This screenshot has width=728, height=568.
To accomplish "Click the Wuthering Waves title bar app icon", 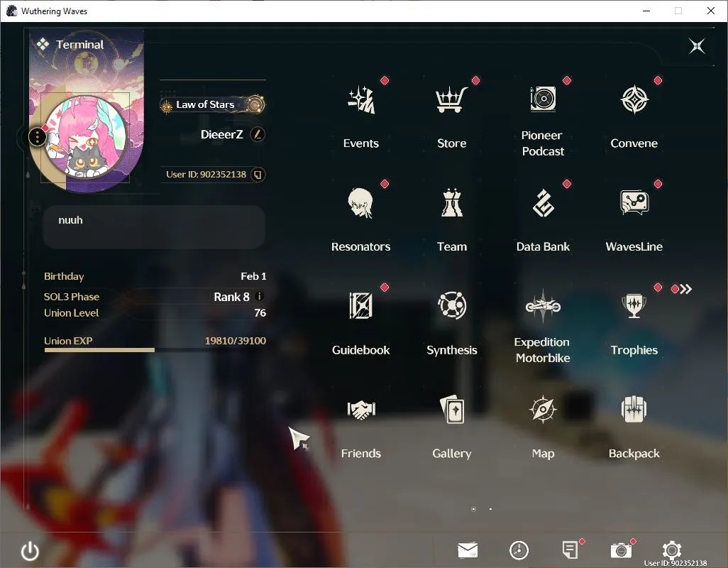I will coord(11,11).
